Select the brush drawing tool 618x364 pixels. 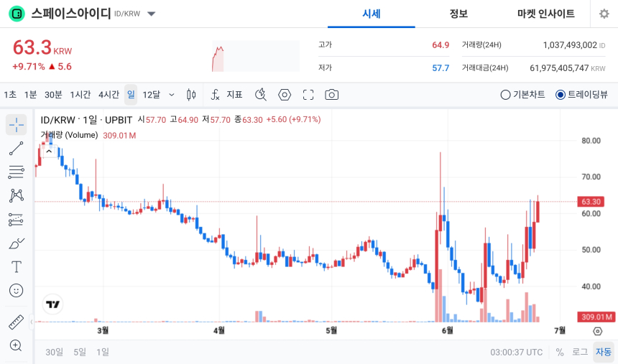pyautogui.click(x=16, y=243)
